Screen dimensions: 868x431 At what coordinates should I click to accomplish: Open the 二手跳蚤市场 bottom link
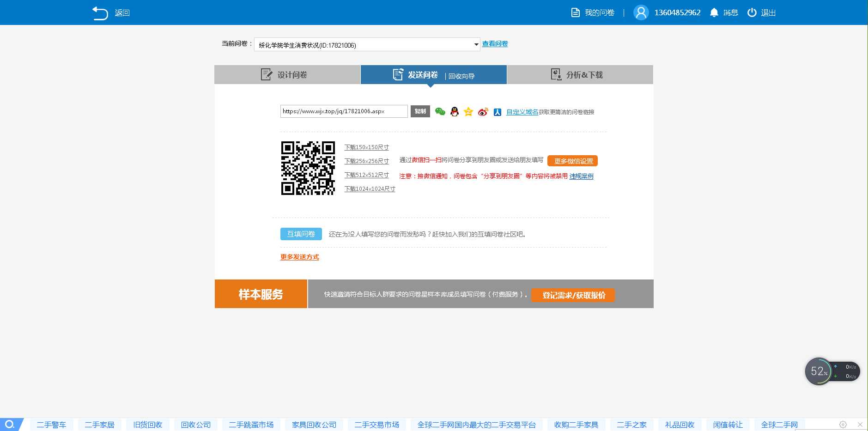point(251,425)
